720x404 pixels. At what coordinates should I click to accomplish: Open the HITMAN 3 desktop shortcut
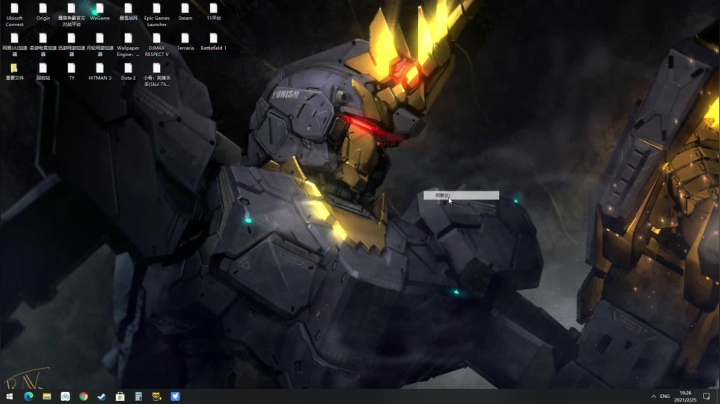100,72
